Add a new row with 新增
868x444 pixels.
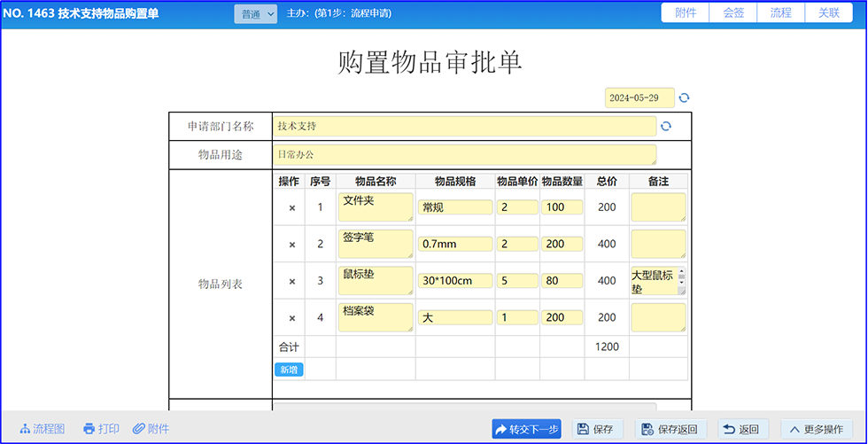click(x=289, y=370)
